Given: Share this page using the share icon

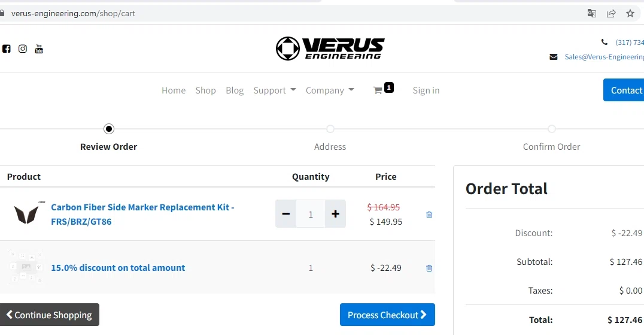Looking at the screenshot, I should tap(611, 14).
